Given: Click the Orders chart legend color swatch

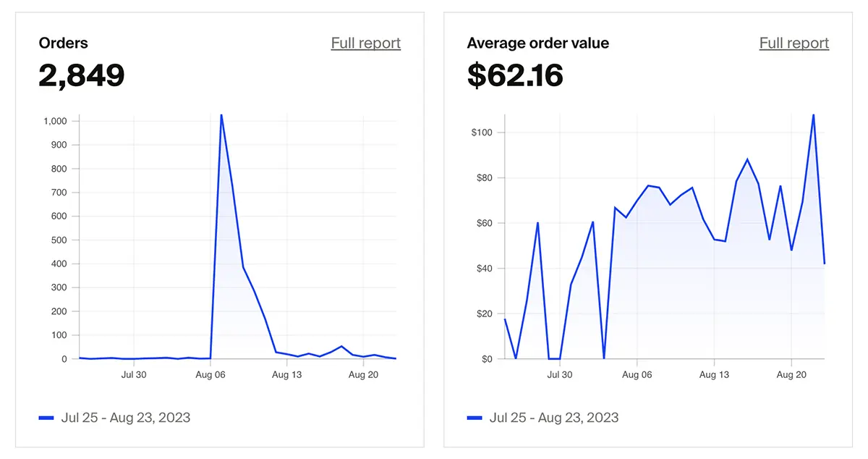Looking at the screenshot, I should tap(46, 418).
